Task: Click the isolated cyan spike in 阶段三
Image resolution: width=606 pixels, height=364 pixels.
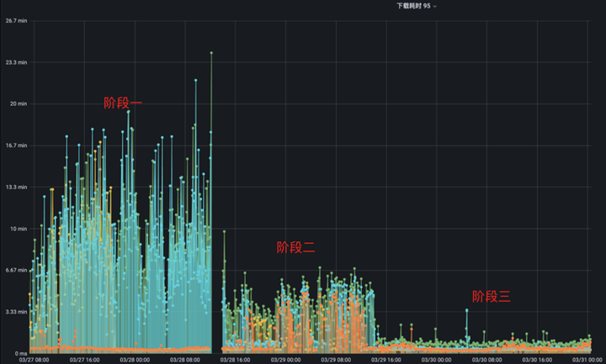Action: click(x=467, y=310)
